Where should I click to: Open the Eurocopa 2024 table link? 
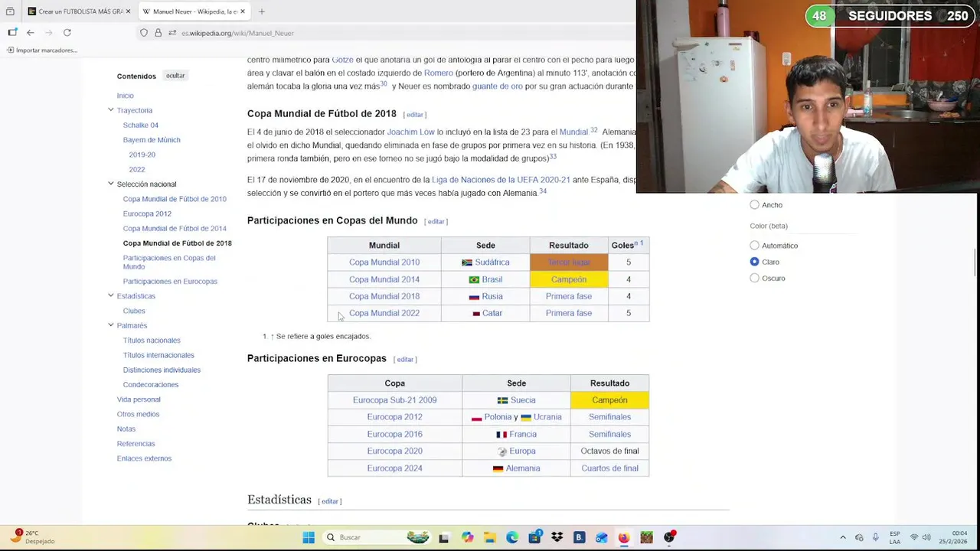click(x=395, y=468)
